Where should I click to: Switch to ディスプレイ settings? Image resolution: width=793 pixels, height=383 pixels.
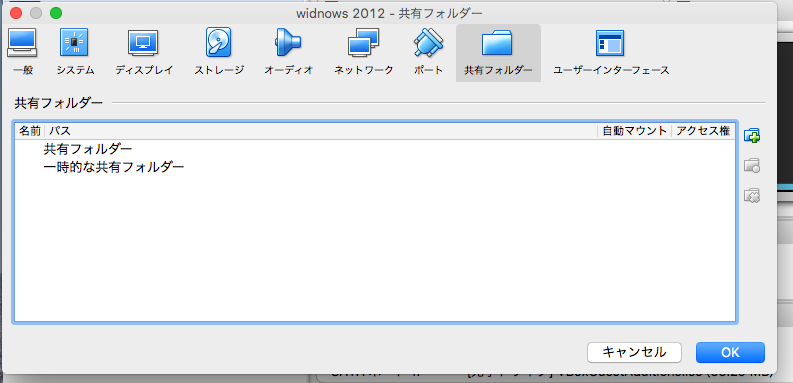(144, 53)
